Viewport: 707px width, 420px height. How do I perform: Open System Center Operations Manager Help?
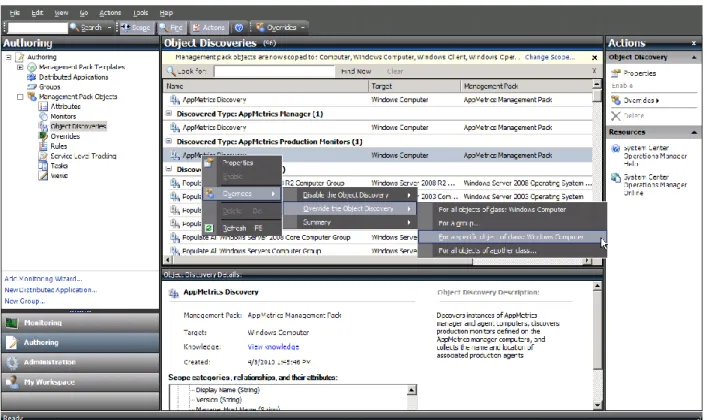point(655,156)
